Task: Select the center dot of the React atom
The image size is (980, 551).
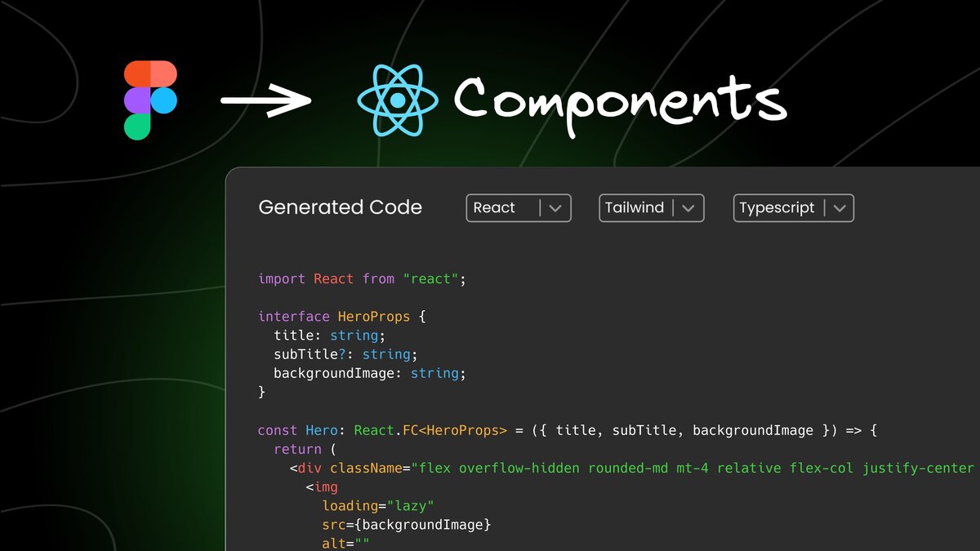Action: point(397,102)
